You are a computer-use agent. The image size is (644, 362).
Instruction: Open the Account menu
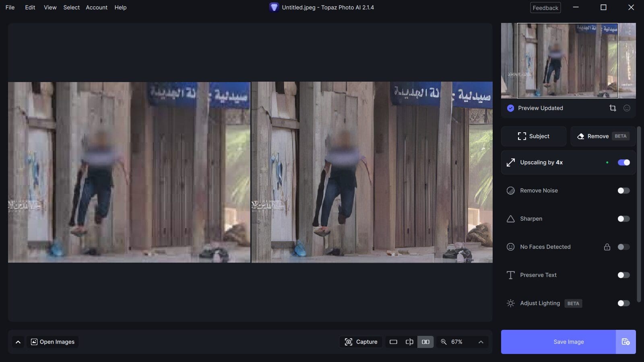[97, 7]
